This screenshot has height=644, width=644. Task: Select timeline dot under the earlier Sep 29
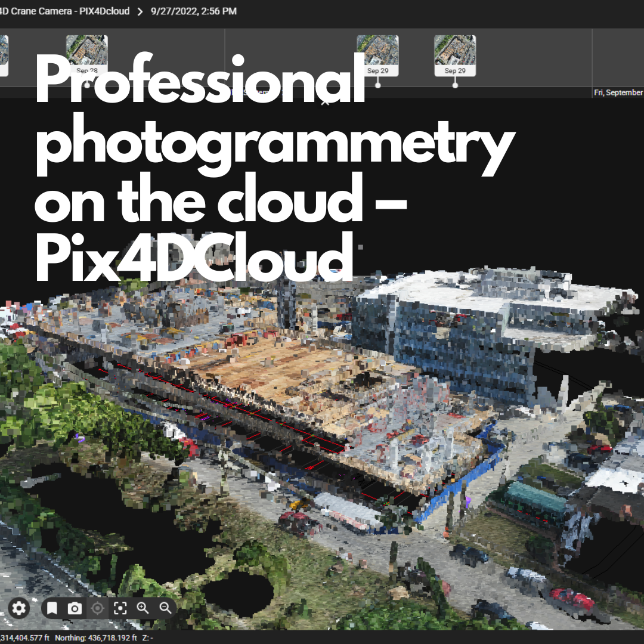coord(378,85)
